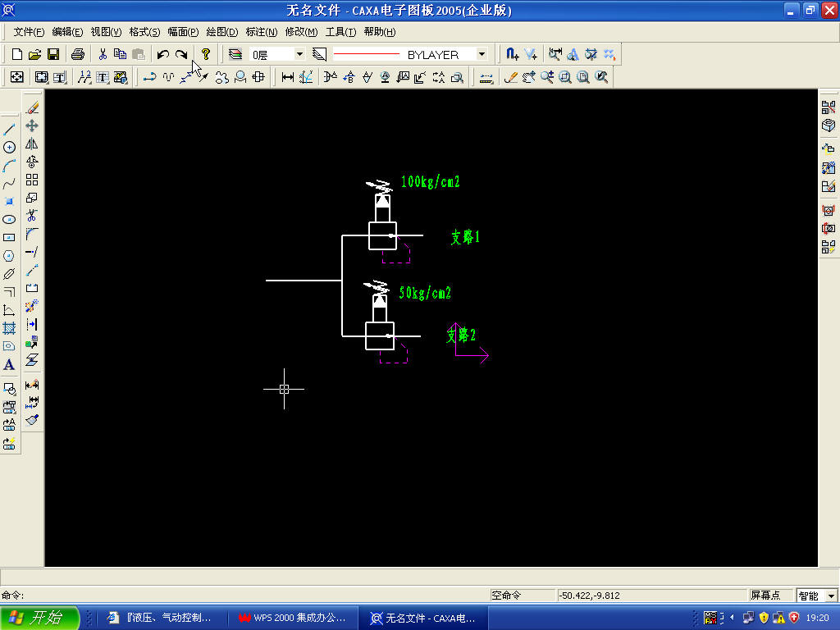Open the 智能 snap mode dropdown
Image resolution: width=840 pixels, height=630 pixels.
pyautogui.click(x=816, y=596)
